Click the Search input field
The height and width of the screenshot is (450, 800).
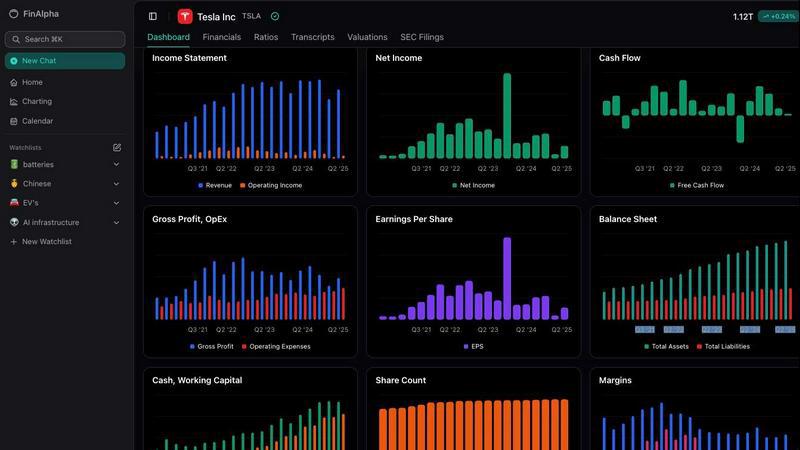(x=65, y=39)
